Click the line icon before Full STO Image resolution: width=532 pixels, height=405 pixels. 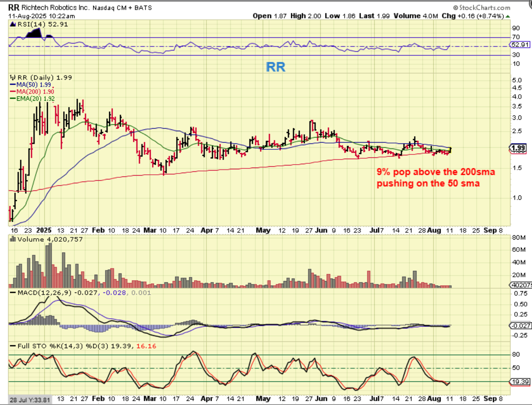pos(13,346)
